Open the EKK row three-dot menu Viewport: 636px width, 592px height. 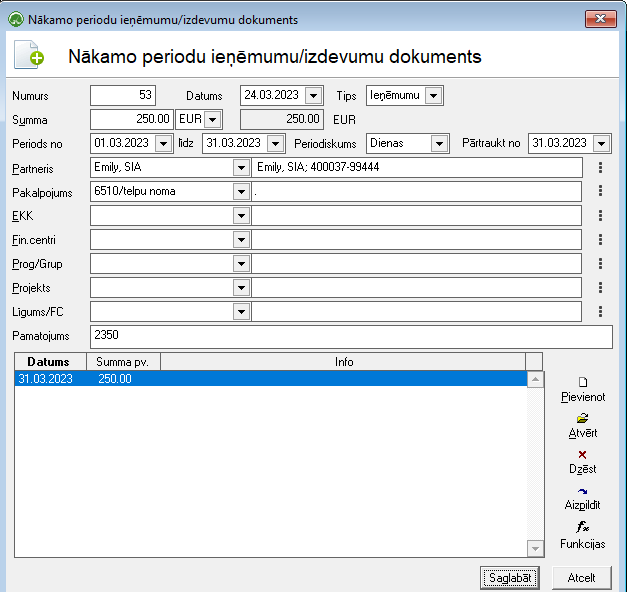click(600, 215)
